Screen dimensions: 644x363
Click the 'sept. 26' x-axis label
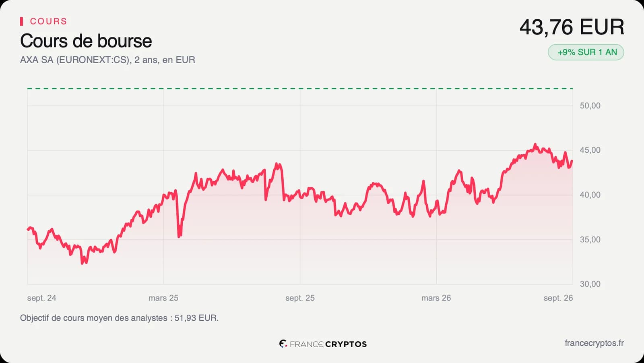click(558, 298)
